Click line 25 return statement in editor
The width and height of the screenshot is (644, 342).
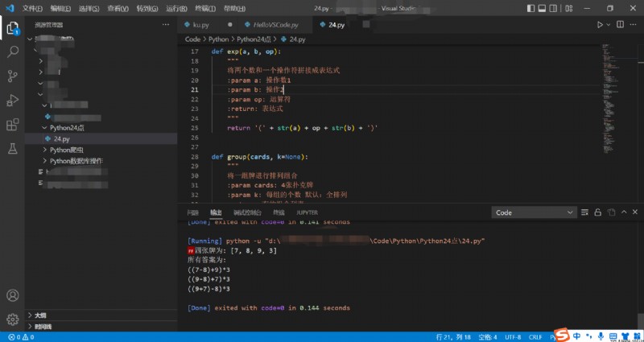tap(303, 128)
